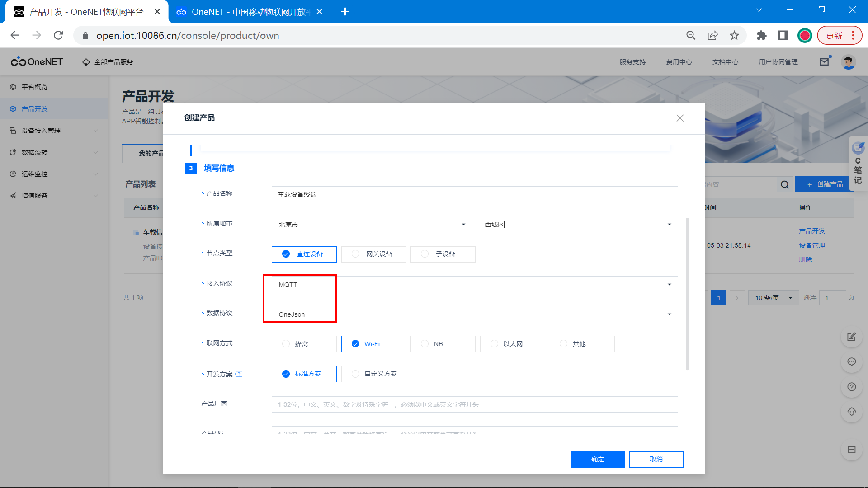Open the 北京市 city dropdown
868x488 pixels.
(372, 224)
